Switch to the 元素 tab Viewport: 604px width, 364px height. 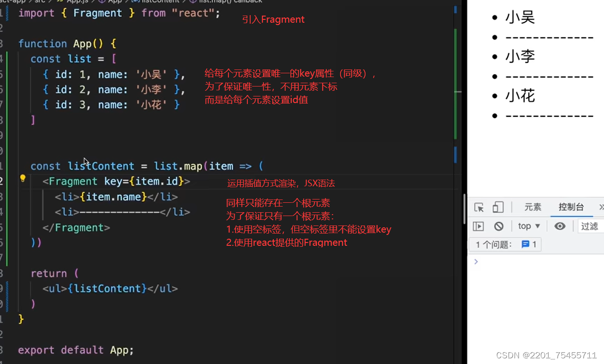click(533, 208)
